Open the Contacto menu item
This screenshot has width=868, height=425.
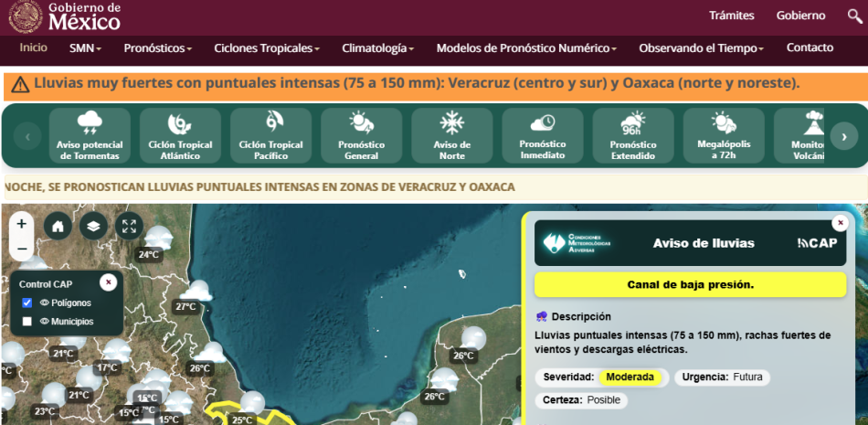(x=810, y=48)
